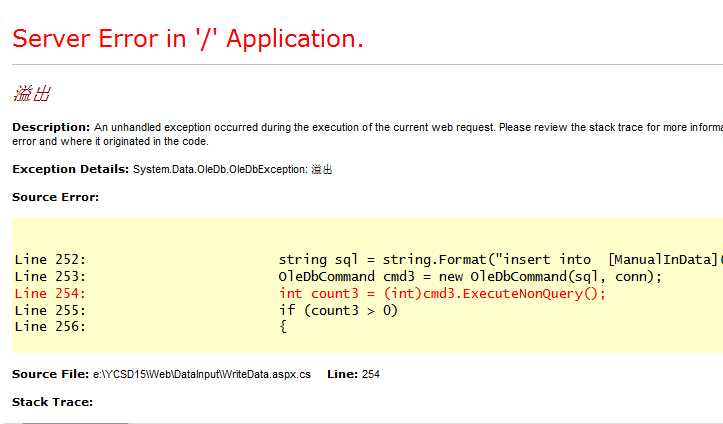Click code line 256 with opening brace
This screenshot has width=723, height=424.
point(151,327)
